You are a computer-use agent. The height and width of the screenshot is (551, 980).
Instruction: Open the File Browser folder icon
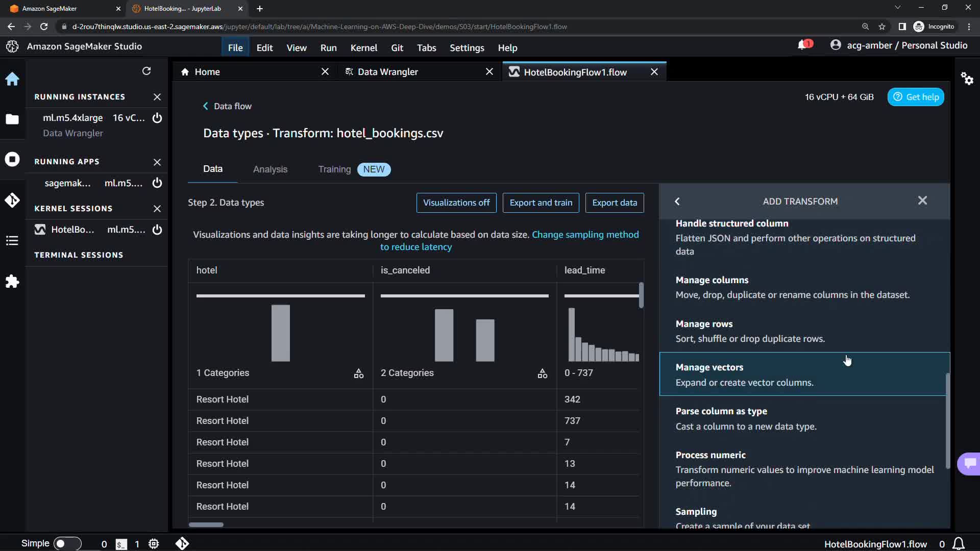point(12,119)
